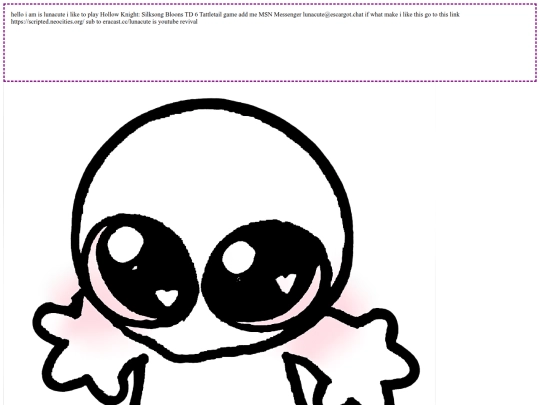Click the "youtube revival" text

[177, 22]
